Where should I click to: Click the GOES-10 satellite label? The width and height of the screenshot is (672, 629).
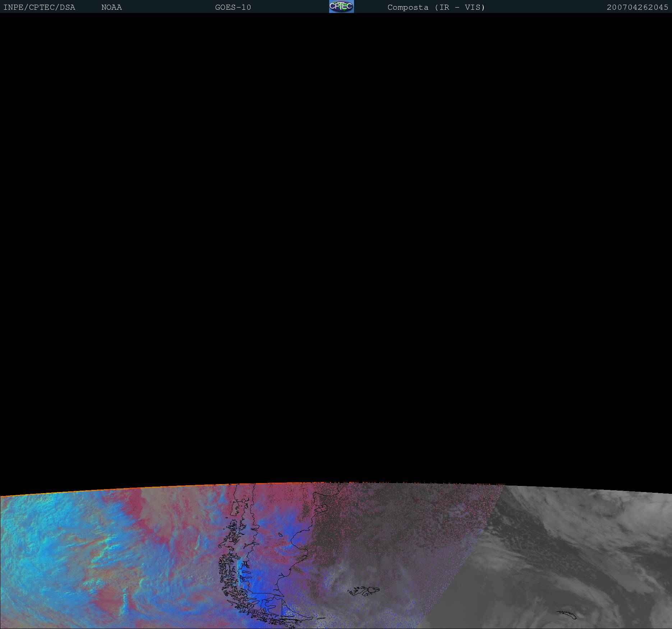point(233,8)
